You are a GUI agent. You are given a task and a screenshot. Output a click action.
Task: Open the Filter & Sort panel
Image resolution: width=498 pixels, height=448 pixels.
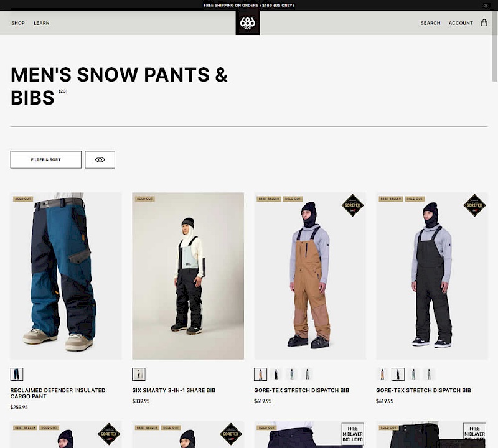(x=45, y=159)
